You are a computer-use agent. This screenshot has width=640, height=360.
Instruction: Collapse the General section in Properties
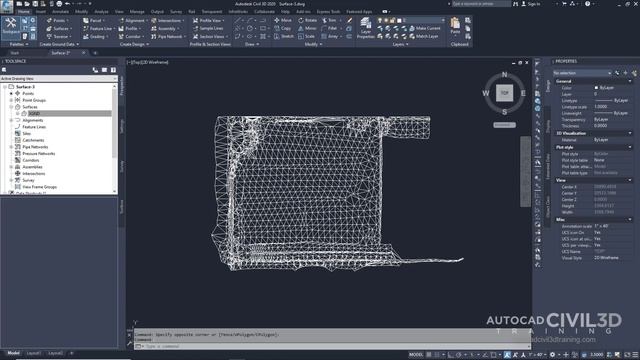[x=630, y=82]
